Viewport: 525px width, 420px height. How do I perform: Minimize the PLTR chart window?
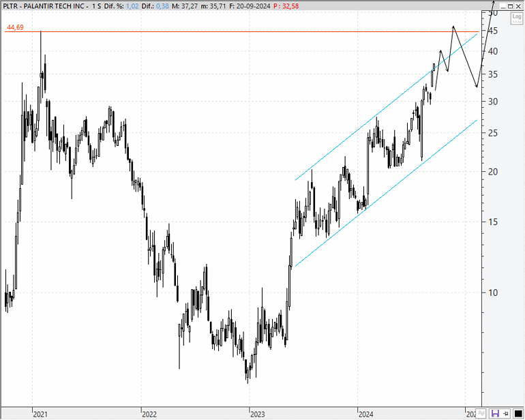(x=503, y=6)
